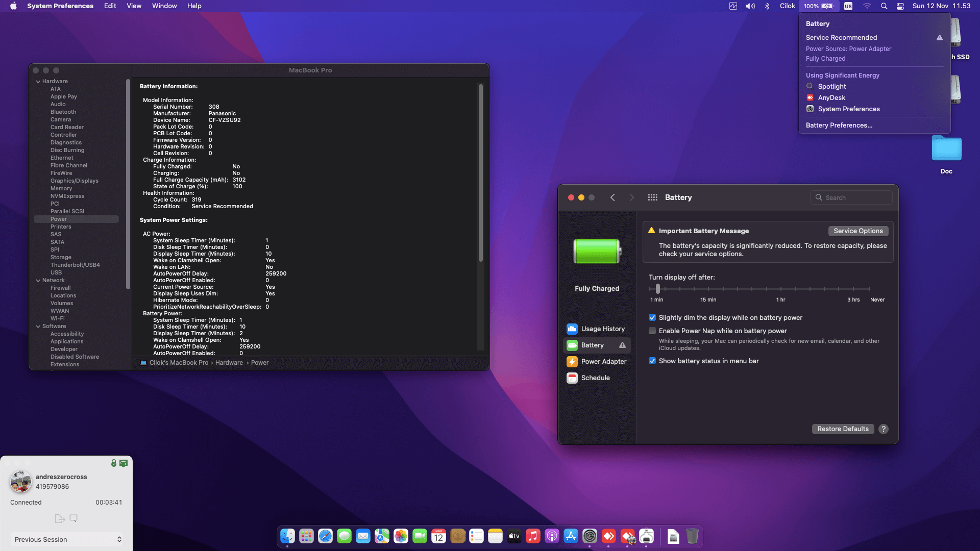The height and width of the screenshot is (551, 980).
Task: Open the Doc folder on the desktop
Action: click(946, 148)
